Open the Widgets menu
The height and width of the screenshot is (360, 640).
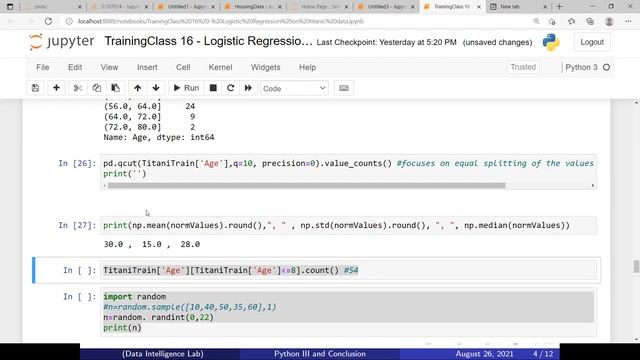(265, 67)
